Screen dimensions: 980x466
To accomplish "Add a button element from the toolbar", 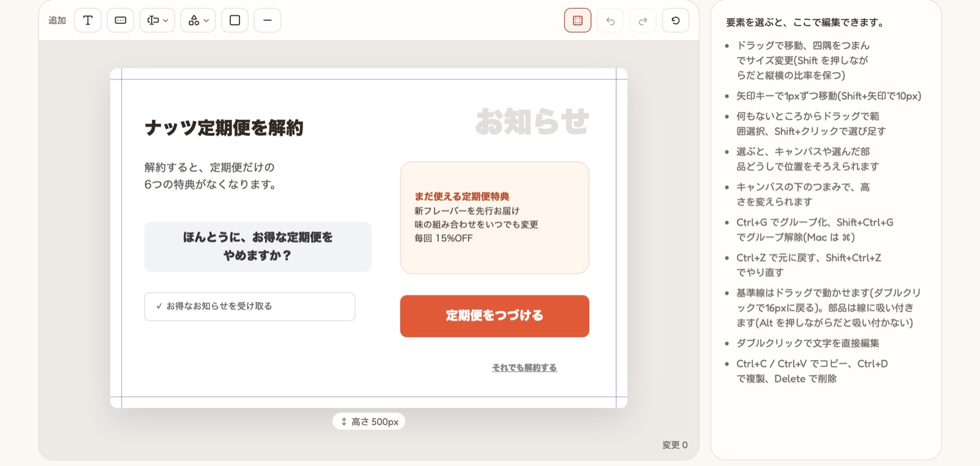I will tap(121, 20).
